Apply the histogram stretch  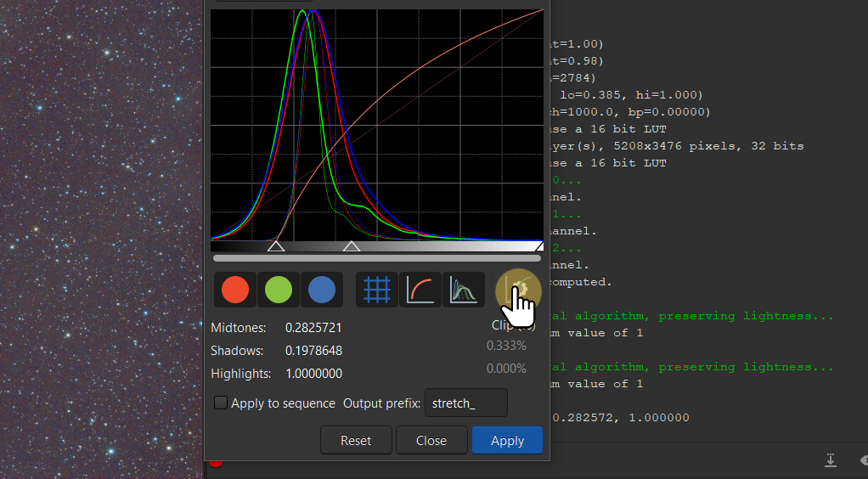[x=507, y=441]
